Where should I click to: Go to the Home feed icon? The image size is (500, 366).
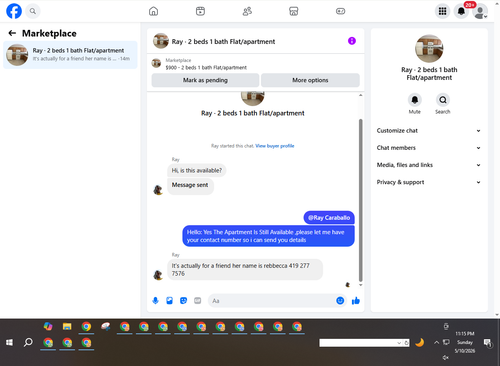(153, 11)
